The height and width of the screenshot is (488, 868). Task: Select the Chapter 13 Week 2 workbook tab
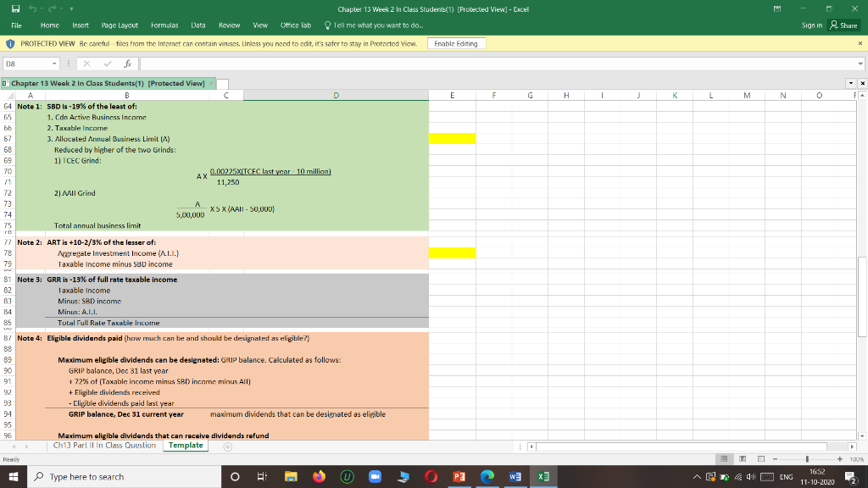[108, 84]
